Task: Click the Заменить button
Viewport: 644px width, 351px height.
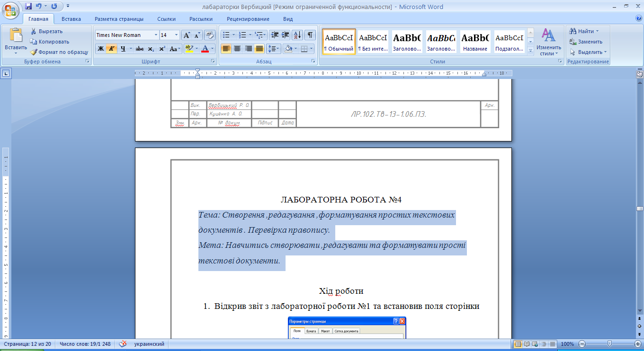Action: [586, 42]
